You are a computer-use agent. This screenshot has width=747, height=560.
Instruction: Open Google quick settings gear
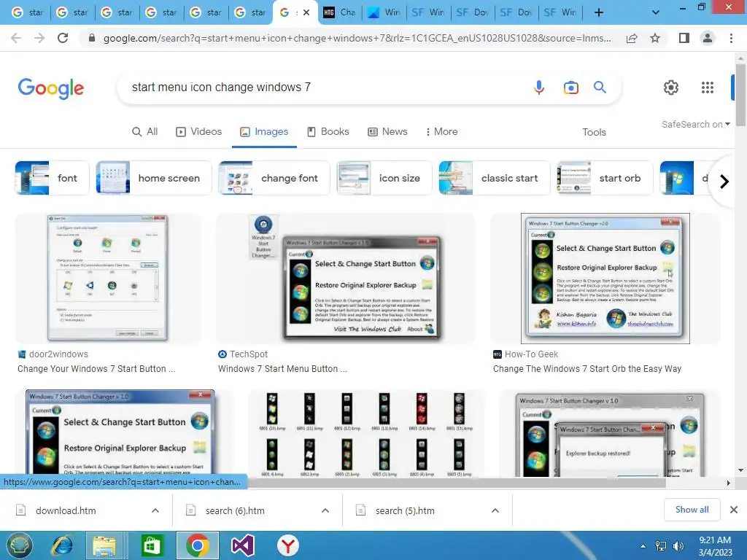(x=671, y=87)
